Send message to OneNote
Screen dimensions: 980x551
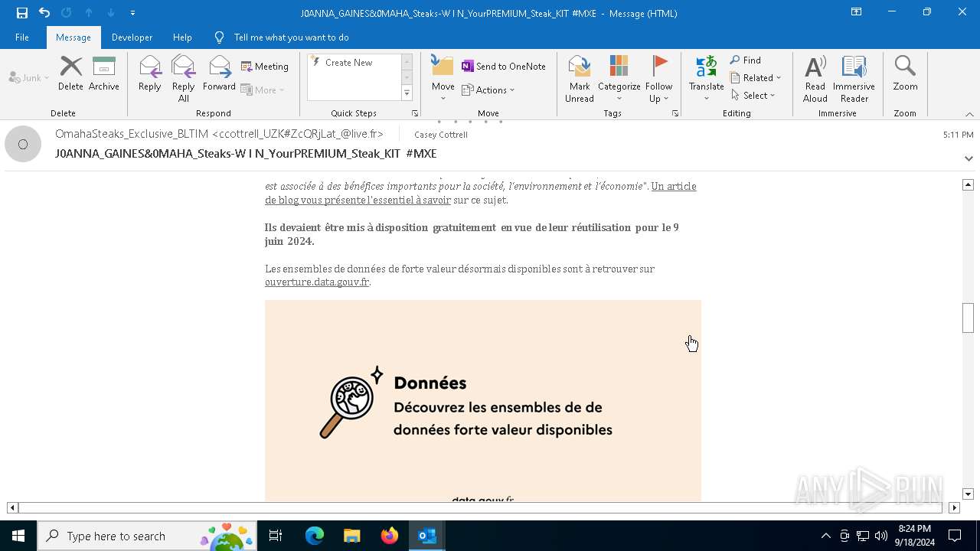[504, 67]
